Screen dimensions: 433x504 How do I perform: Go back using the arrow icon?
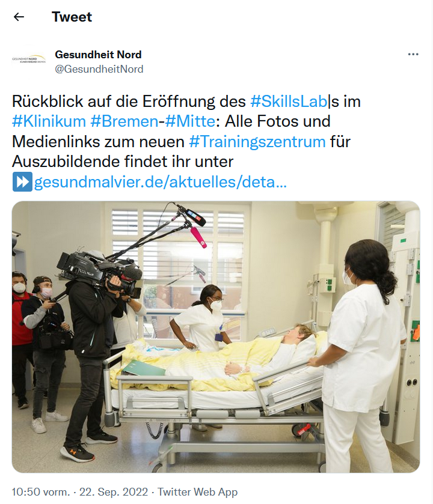coord(19,17)
